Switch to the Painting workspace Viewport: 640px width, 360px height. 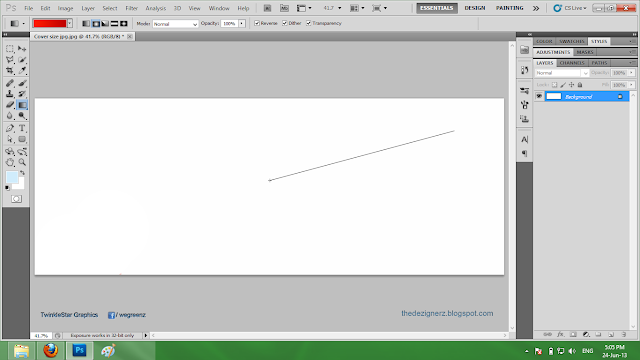click(509, 8)
